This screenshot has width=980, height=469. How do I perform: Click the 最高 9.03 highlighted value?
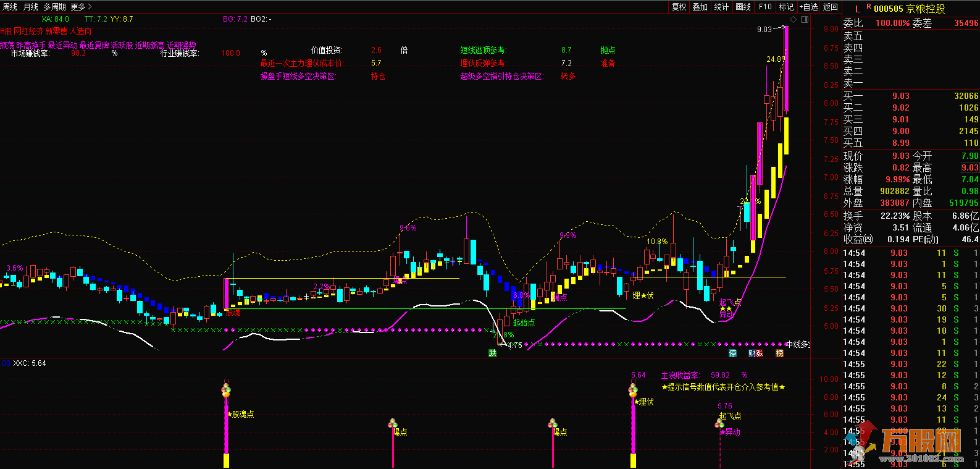pos(970,168)
